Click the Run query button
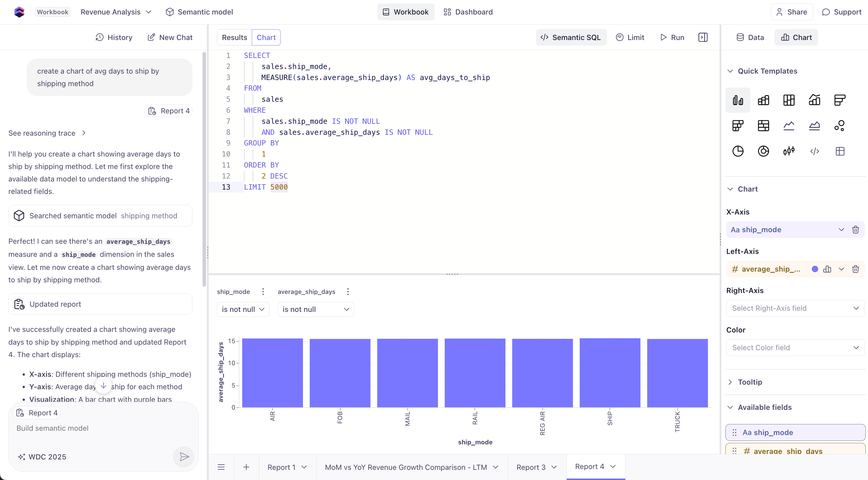Viewport: 868px width, 480px height. (x=672, y=37)
